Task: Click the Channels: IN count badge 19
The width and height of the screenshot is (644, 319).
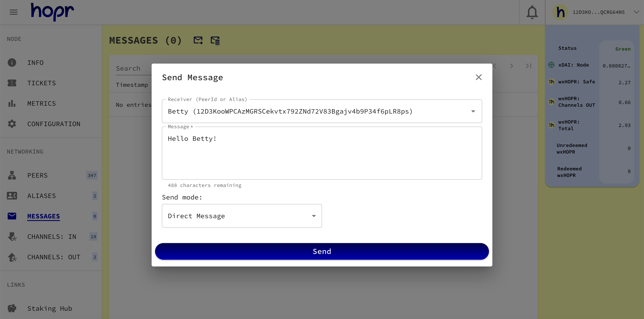Action: (x=93, y=237)
